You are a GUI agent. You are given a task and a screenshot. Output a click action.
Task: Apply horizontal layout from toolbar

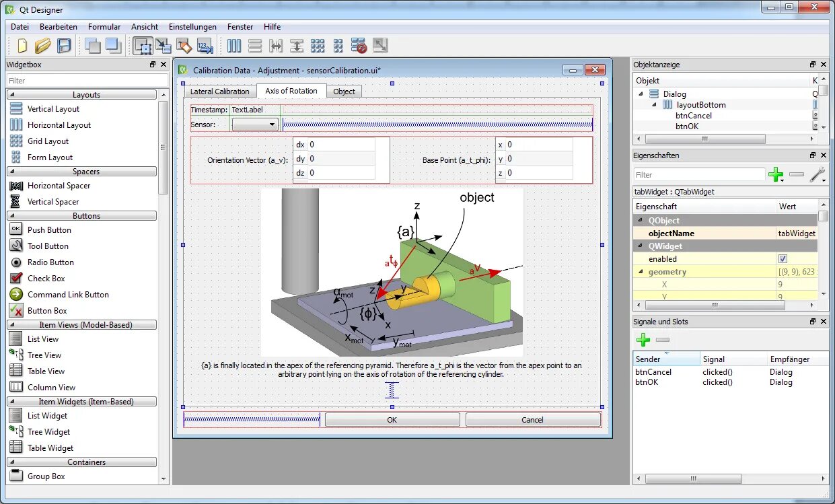coord(234,46)
